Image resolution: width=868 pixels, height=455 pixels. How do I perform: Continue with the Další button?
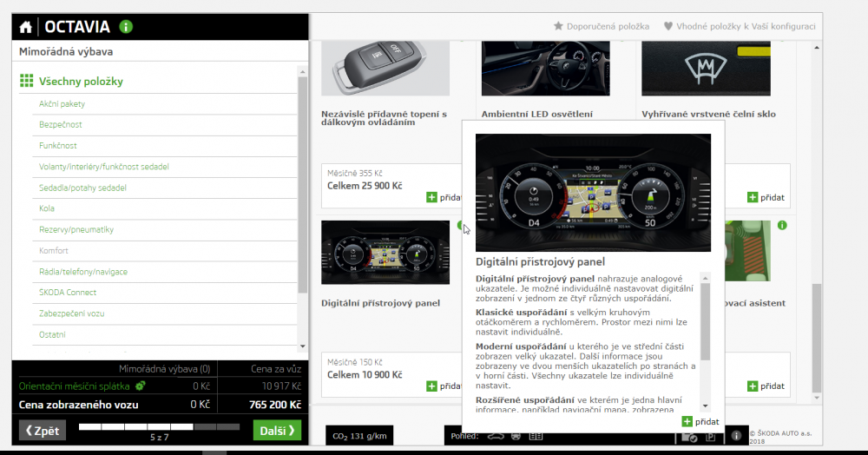click(278, 431)
